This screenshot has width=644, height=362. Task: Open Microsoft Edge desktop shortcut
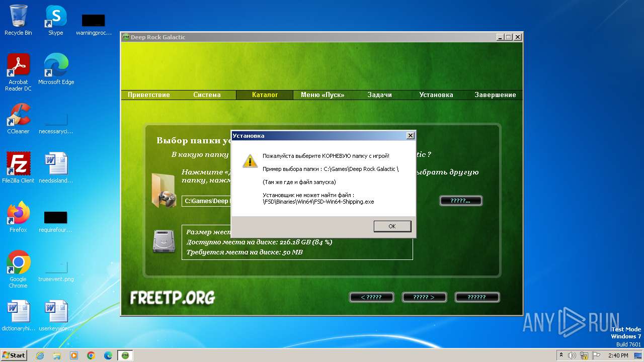click(x=56, y=69)
